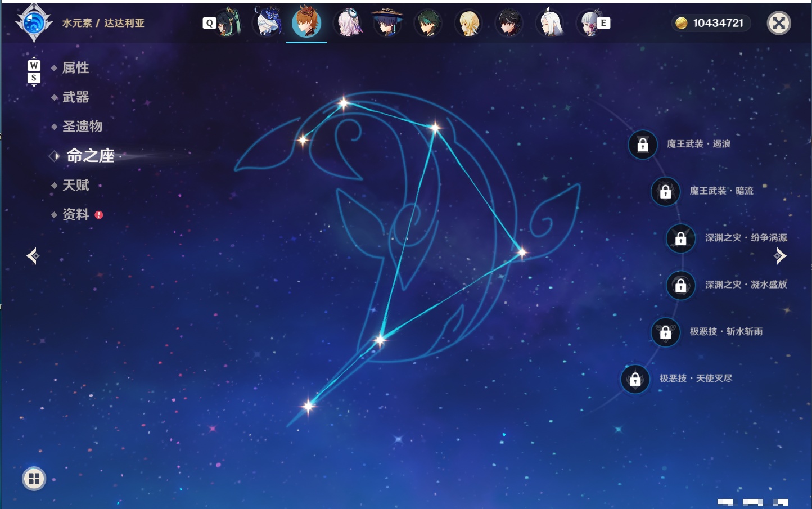The width and height of the screenshot is (812, 509).
Task: Click the constellation name 极恶技·斩水斩雨
Action: click(x=727, y=332)
